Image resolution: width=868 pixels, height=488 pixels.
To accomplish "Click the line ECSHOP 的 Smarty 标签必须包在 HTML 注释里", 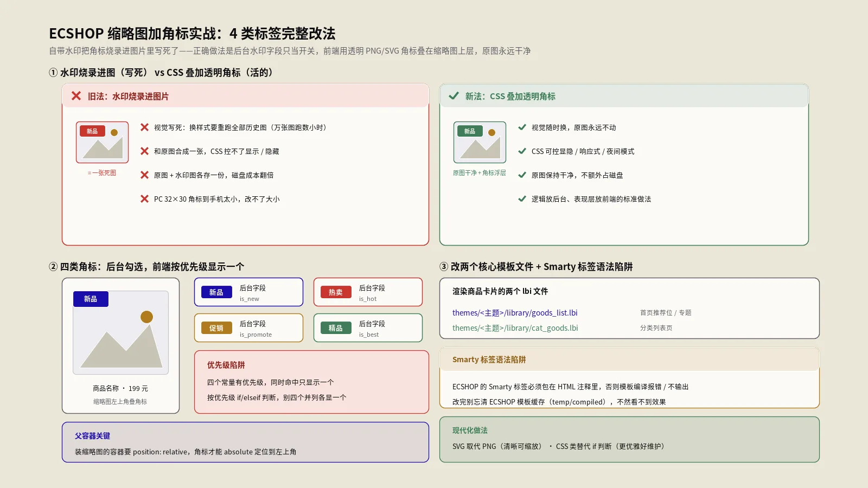I will pos(570,387).
